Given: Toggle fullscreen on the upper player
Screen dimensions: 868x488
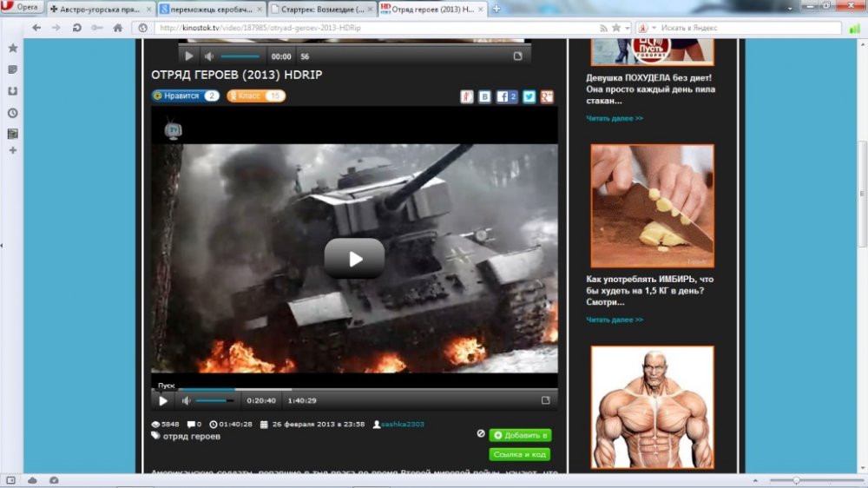Looking at the screenshot, I should click(517, 56).
